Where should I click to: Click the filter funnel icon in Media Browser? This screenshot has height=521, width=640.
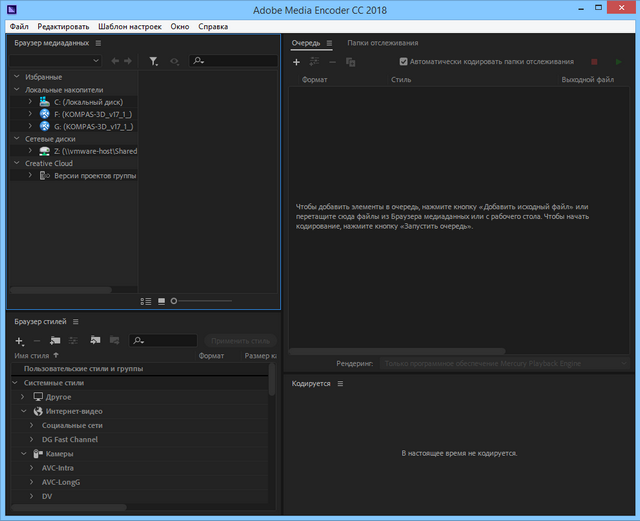153,61
